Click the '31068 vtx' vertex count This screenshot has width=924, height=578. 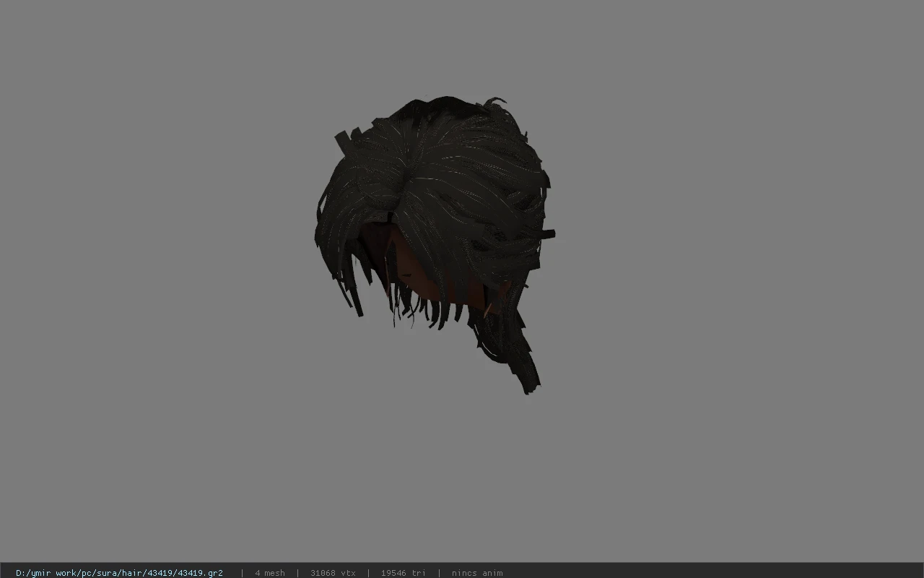[x=333, y=573]
